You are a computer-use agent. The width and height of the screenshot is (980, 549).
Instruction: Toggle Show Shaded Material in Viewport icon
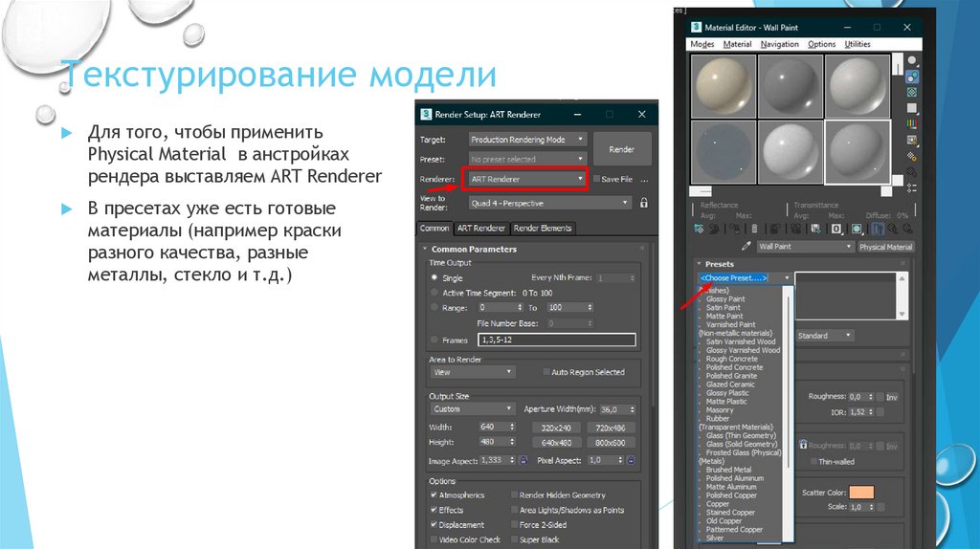857,229
